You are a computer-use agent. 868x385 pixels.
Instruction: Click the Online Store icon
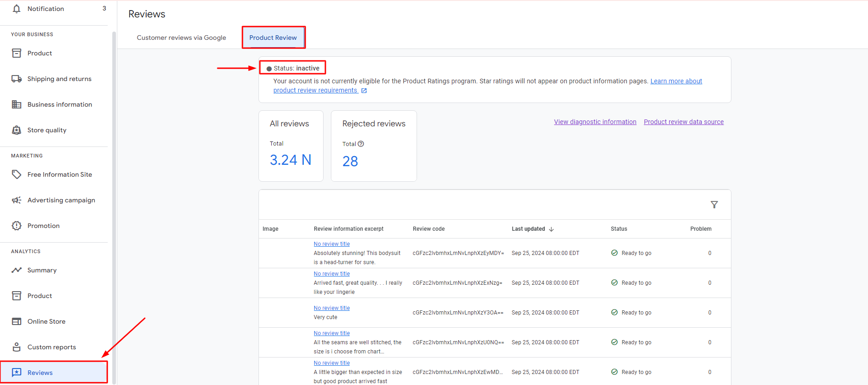(16, 321)
